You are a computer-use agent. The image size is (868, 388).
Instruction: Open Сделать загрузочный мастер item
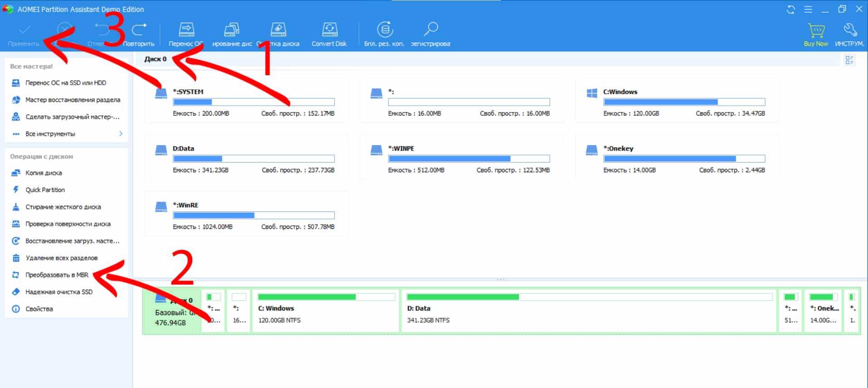(x=66, y=117)
